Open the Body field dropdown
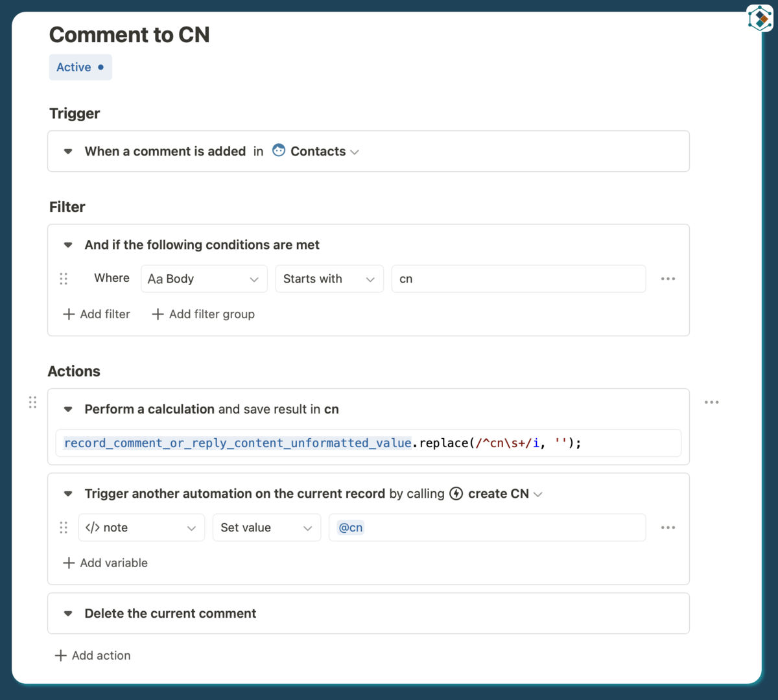This screenshot has width=778, height=700. click(x=204, y=279)
